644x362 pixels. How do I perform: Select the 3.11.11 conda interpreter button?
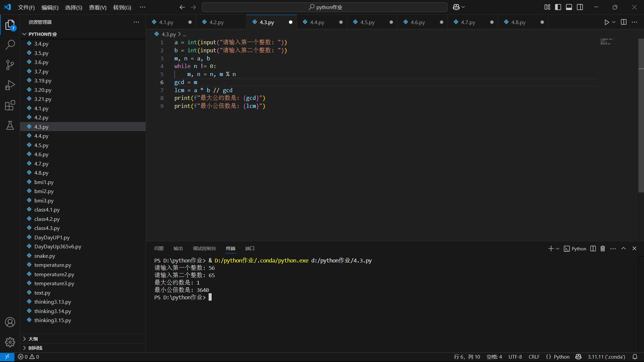[x=606, y=357]
